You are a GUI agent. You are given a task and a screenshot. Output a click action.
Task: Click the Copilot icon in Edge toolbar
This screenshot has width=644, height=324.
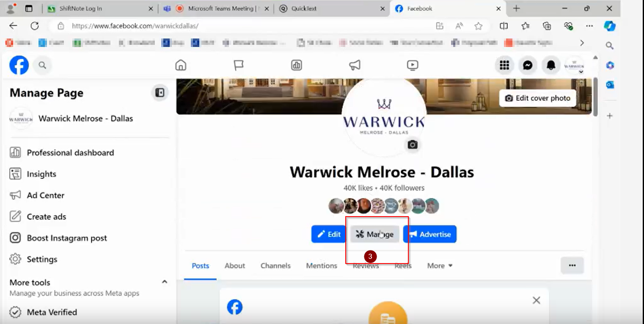coord(610,26)
